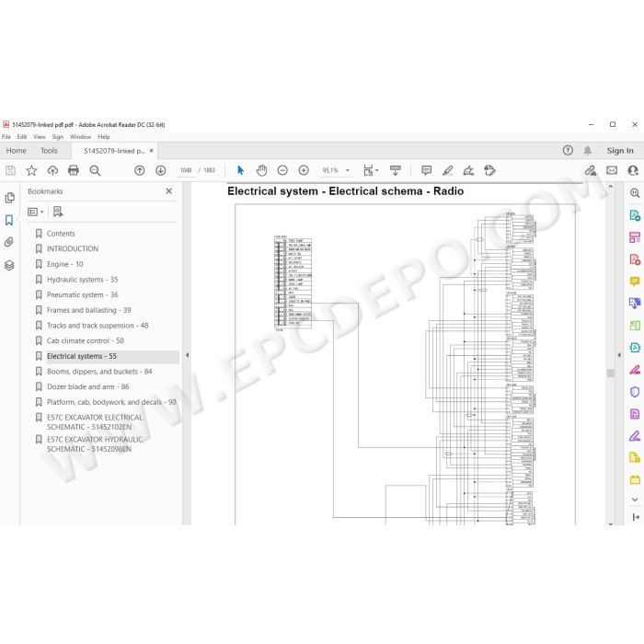Open the Sign document pen tool
Image resolution: width=644 pixels, height=644 pixels.
point(468,170)
